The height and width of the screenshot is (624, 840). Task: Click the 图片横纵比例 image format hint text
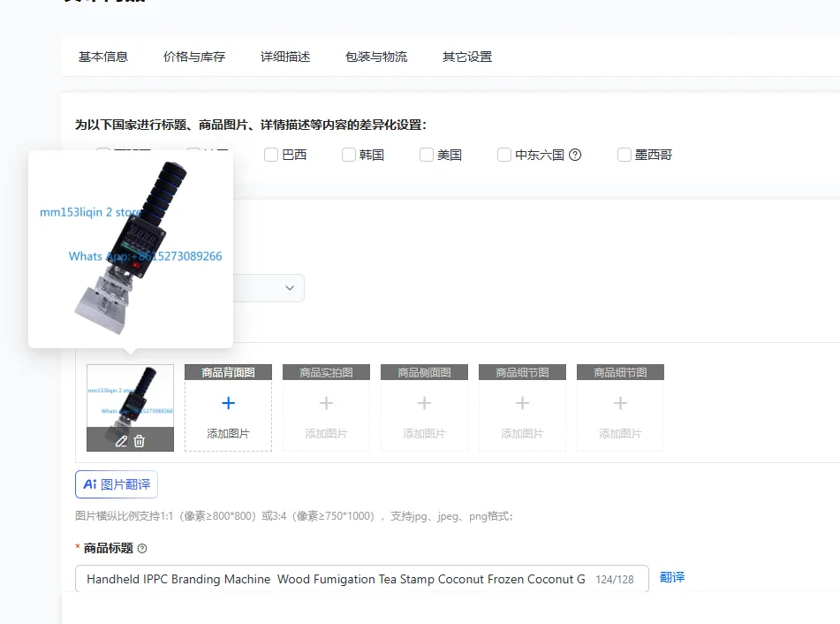click(x=294, y=516)
